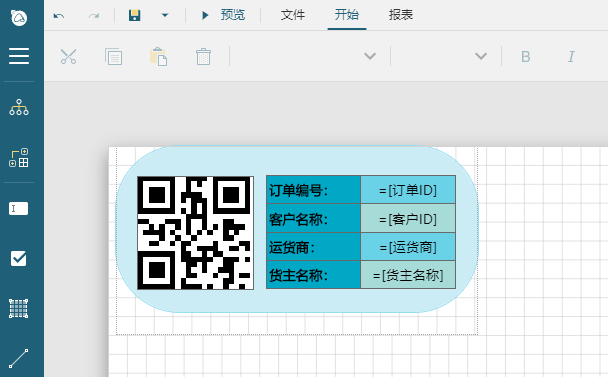This screenshot has height=377, width=608.
Task: Select the Table control tool
Action: coord(19,309)
